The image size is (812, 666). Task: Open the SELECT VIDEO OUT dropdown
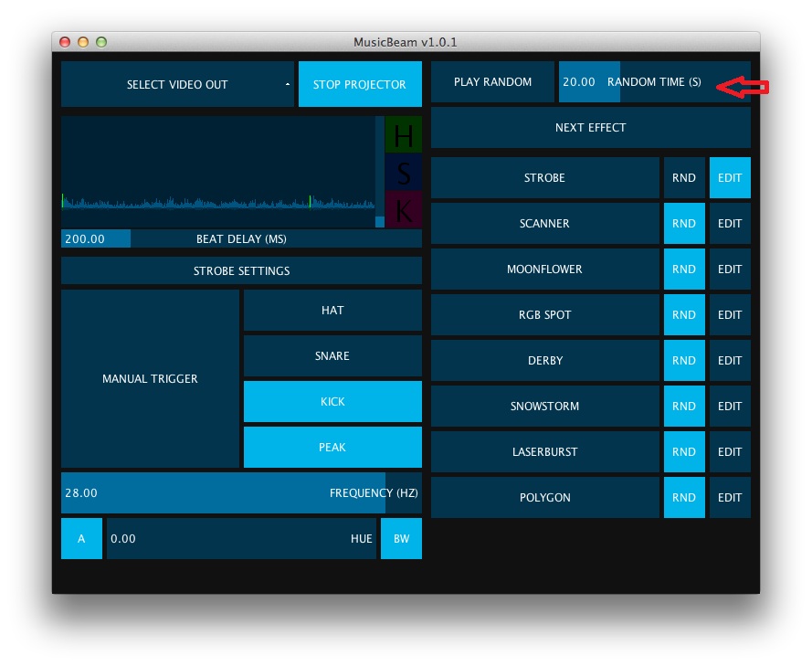178,83
